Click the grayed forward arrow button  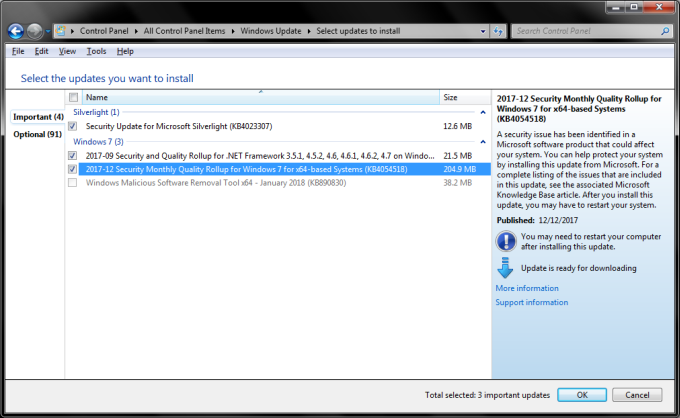pyautogui.click(x=34, y=31)
